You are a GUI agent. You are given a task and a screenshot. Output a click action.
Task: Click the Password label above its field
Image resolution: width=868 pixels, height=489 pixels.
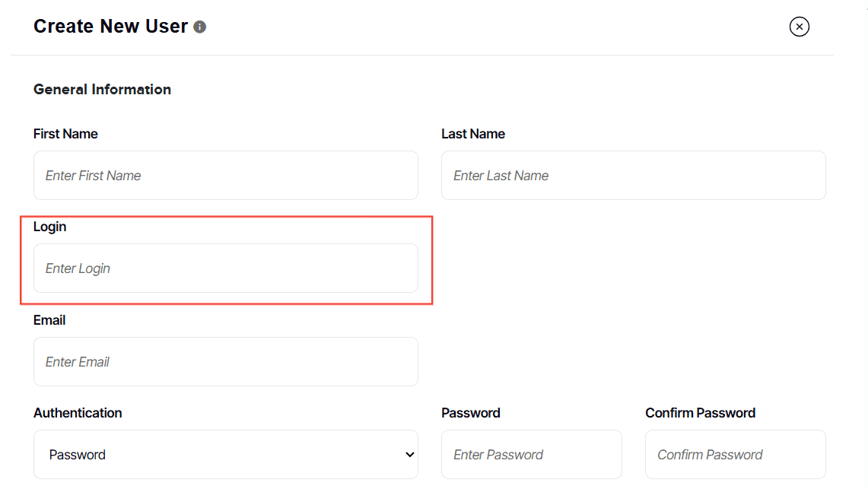pos(471,413)
